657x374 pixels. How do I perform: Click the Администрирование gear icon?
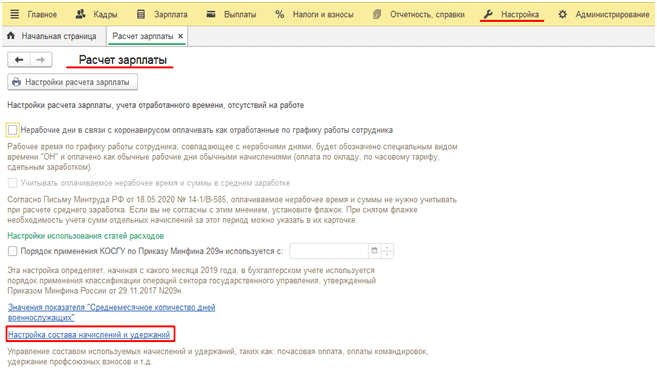(x=563, y=14)
